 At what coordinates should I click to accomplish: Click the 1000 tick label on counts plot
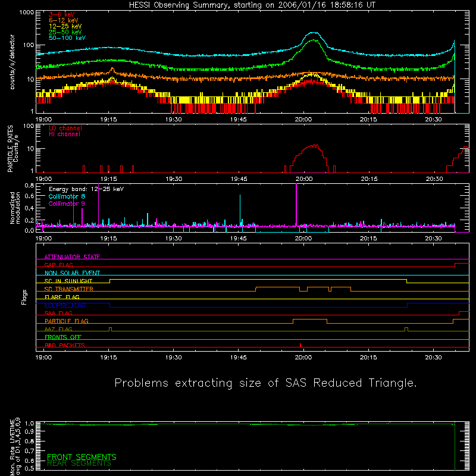27,12
